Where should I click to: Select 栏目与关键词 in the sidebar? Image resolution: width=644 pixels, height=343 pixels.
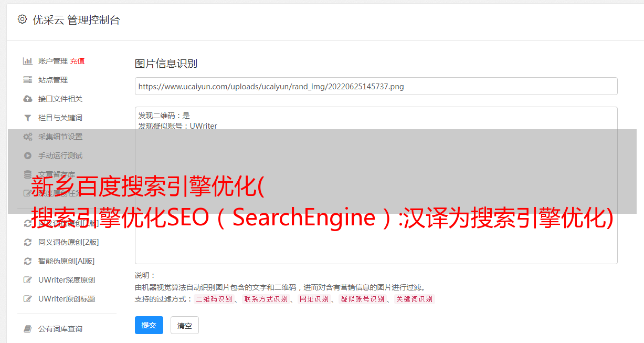[x=60, y=118]
